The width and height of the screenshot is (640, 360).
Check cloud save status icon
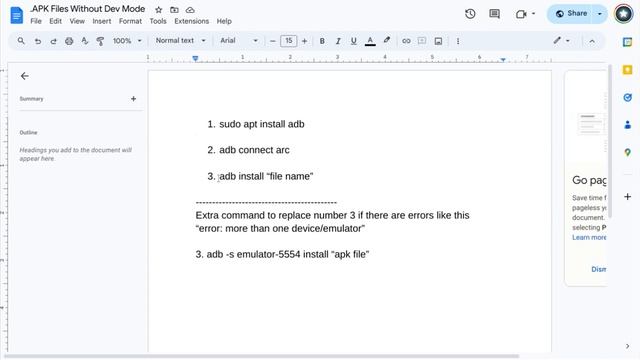190,10
